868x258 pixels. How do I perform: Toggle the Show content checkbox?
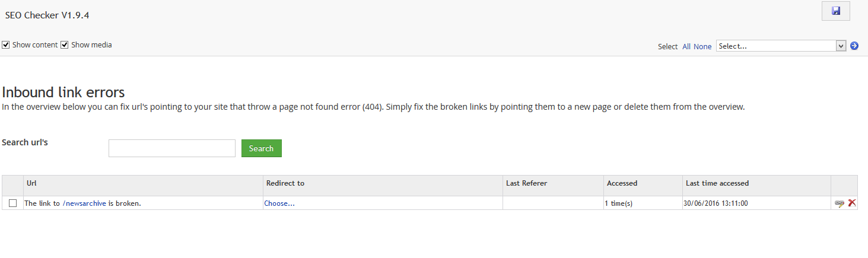click(x=6, y=45)
